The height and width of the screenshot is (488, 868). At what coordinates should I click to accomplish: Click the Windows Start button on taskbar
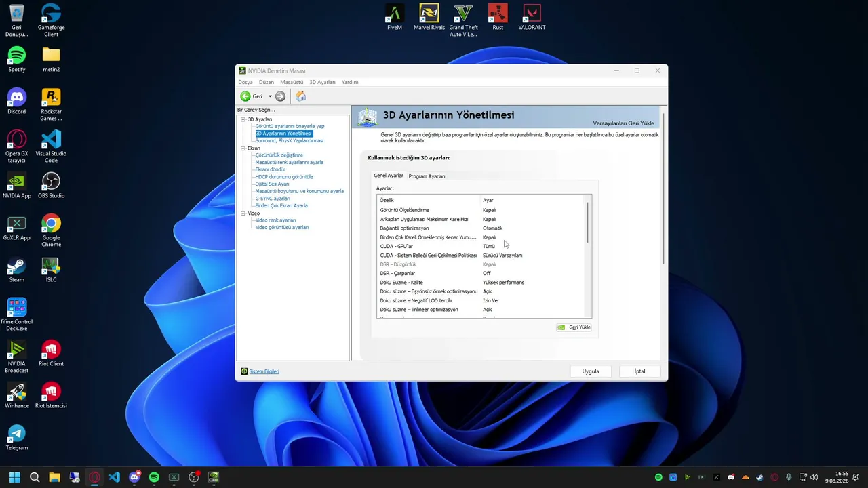[x=14, y=477]
